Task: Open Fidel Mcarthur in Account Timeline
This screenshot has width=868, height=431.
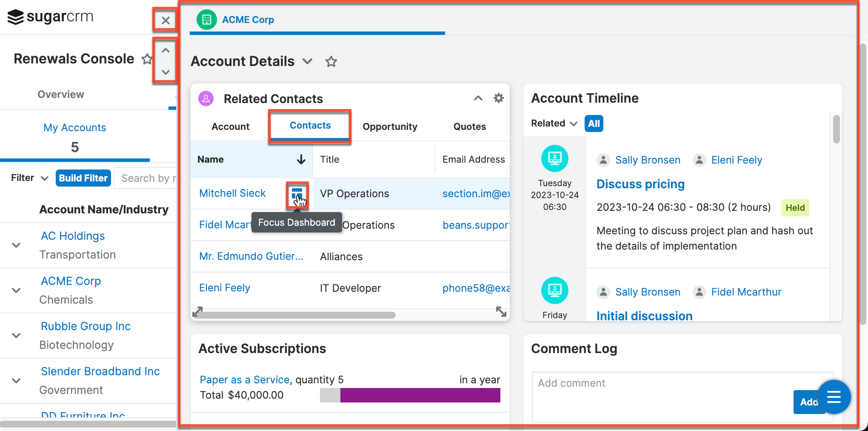Action: (746, 292)
